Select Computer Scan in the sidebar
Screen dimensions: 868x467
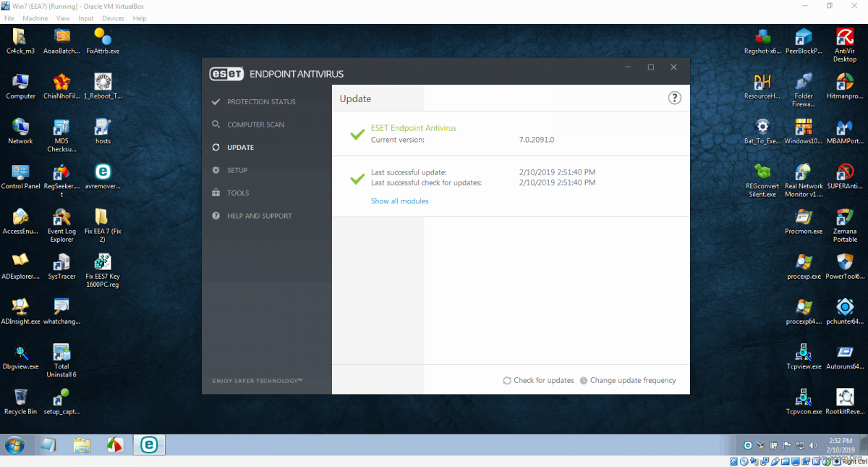[255, 125]
